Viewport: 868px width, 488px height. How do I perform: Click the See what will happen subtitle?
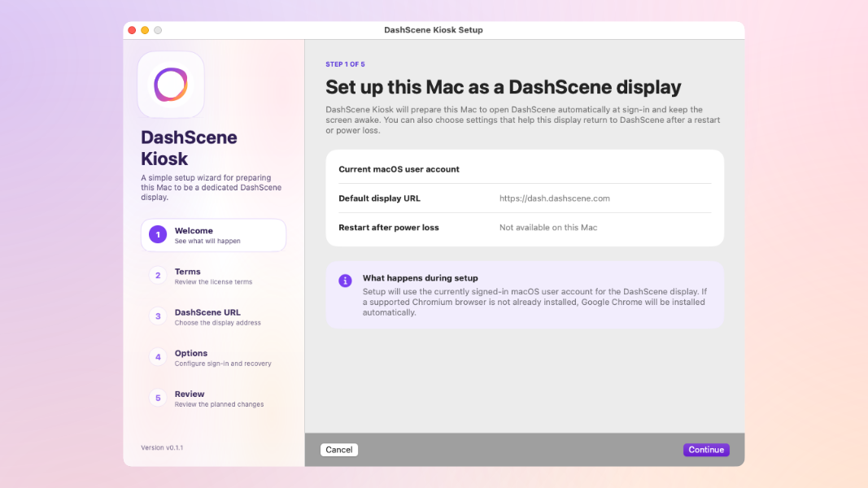click(207, 242)
